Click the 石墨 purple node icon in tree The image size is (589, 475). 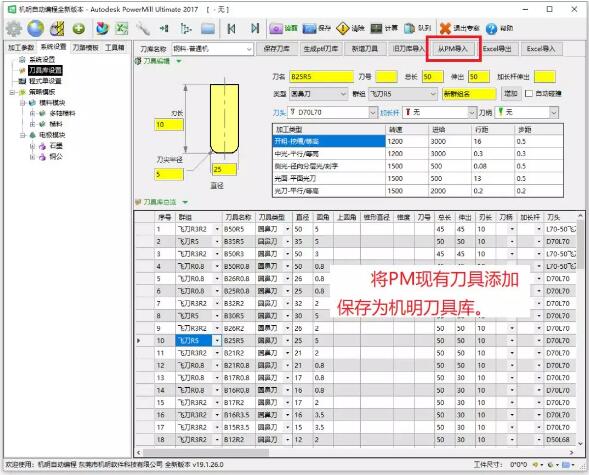pyautogui.click(x=42, y=146)
